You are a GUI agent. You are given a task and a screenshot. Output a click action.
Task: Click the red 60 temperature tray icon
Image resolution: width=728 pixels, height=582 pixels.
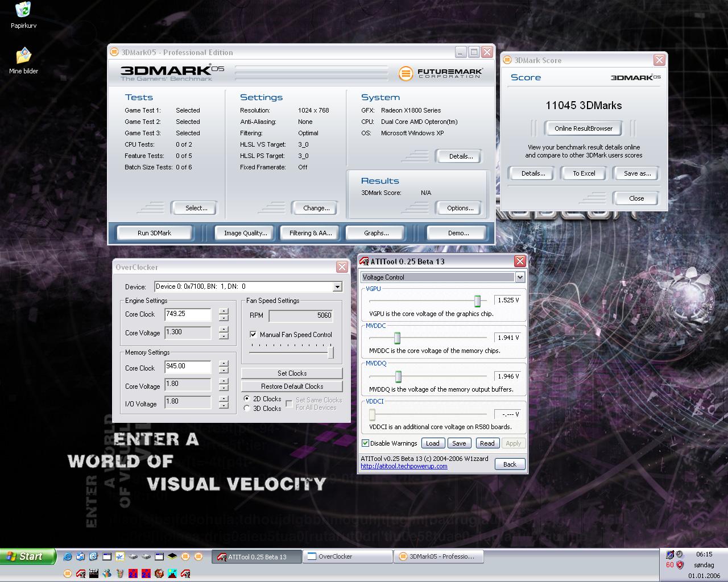pos(670,565)
